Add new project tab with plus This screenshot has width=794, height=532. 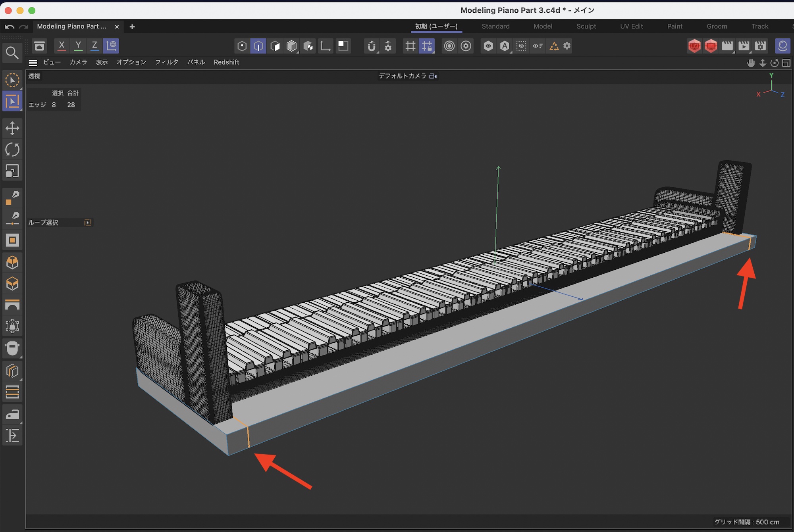coord(132,27)
